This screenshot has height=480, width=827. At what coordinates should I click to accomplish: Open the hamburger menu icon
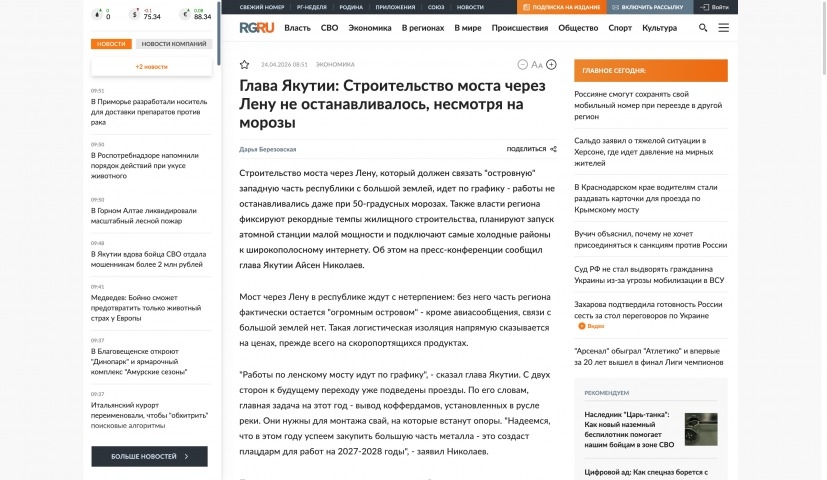click(724, 28)
